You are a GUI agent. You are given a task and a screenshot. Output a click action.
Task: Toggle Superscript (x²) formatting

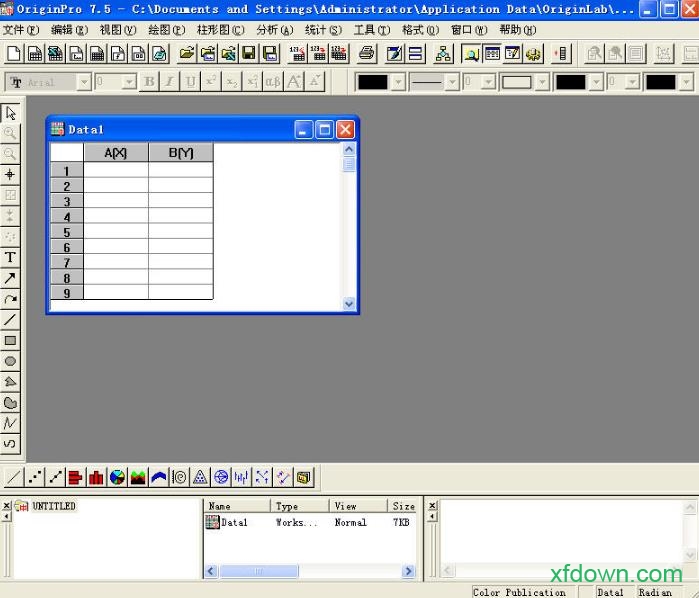click(211, 82)
